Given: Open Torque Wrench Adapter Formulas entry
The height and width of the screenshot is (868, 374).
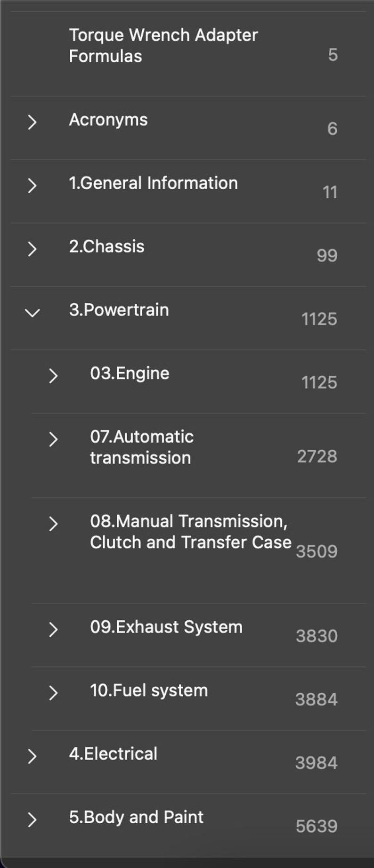Looking at the screenshot, I should click(163, 45).
